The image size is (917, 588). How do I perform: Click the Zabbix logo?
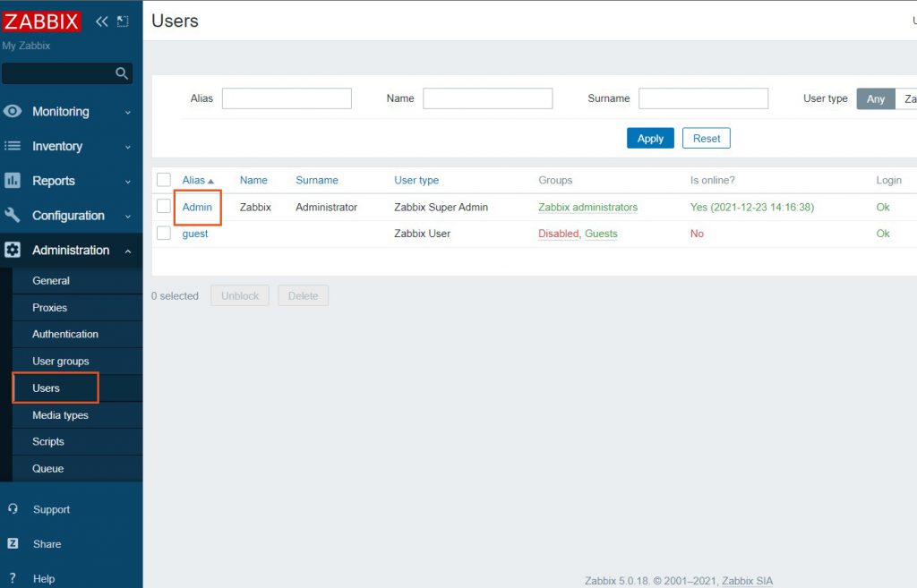point(41,21)
